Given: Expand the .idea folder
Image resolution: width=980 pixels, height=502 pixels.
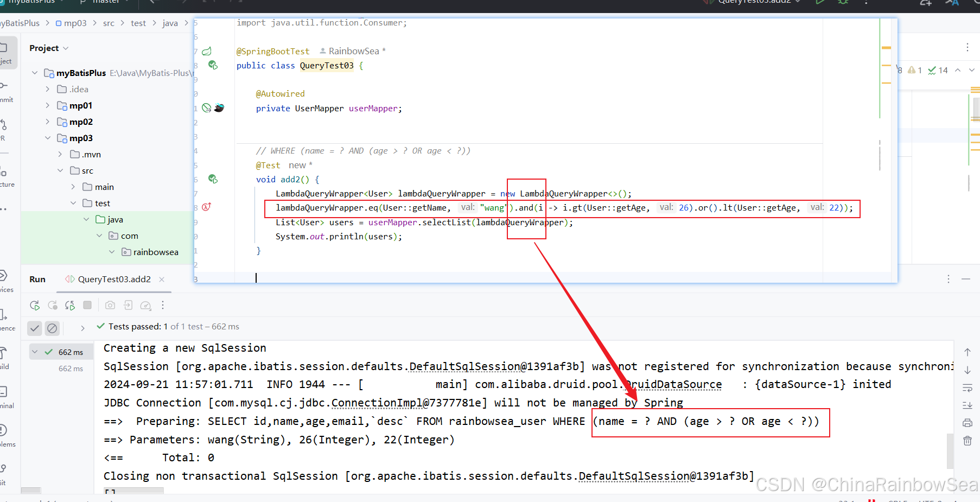Looking at the screenshot, I should (48, 89).
